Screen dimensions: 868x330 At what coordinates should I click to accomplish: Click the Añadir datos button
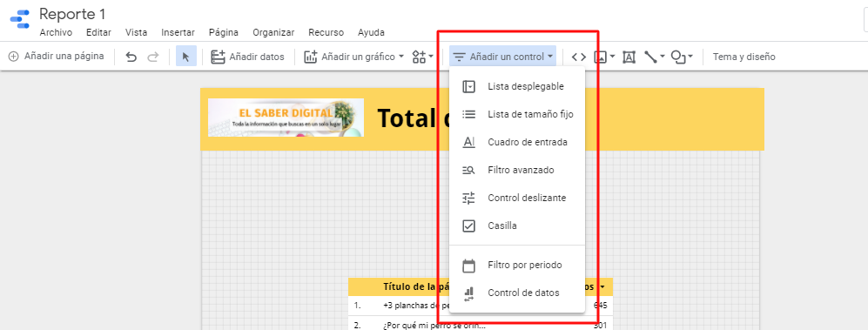[x=247, y=57]
